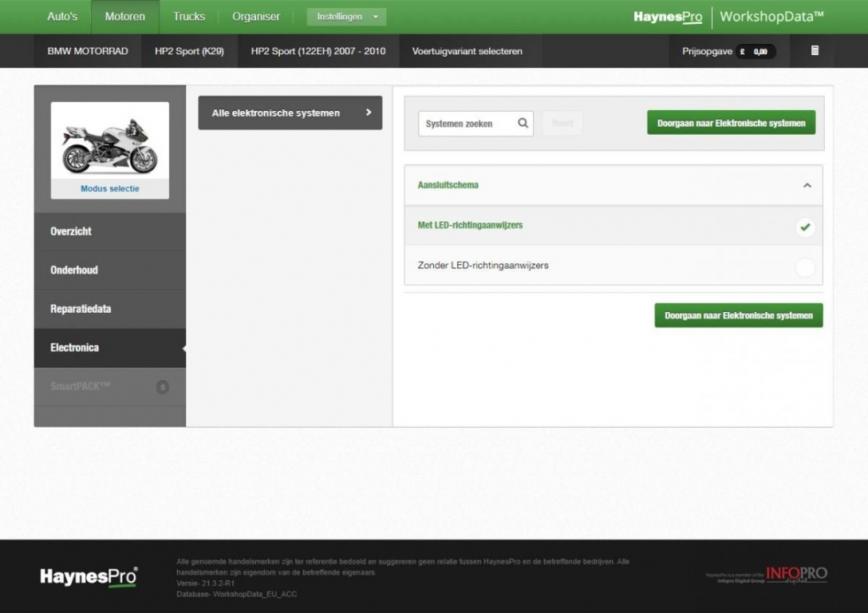Open Reparatiedata in the sidebar
This screenshot has width=868, height=613.
pyautogui.click(x=110, y=309)
